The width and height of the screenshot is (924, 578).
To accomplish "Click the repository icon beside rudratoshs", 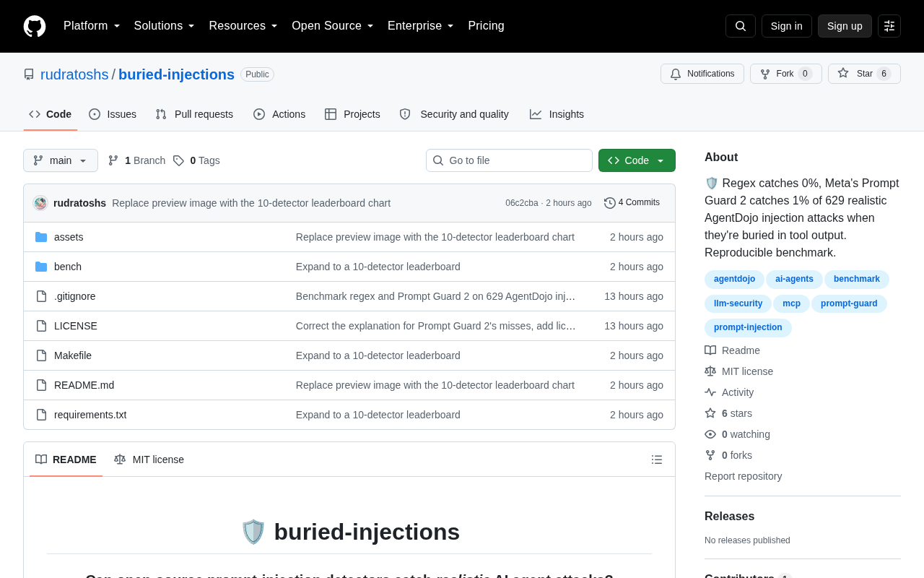I will tap(29, 74).
